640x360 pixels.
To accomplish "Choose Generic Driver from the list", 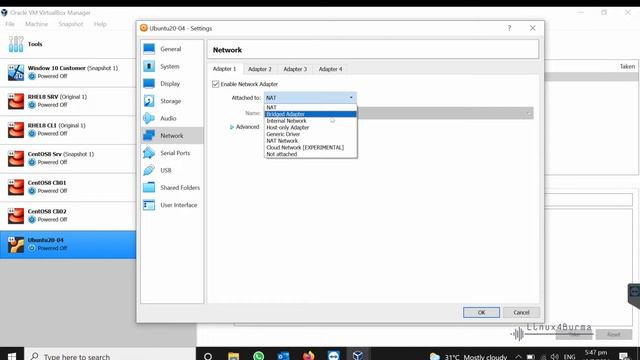I will 311,134.
